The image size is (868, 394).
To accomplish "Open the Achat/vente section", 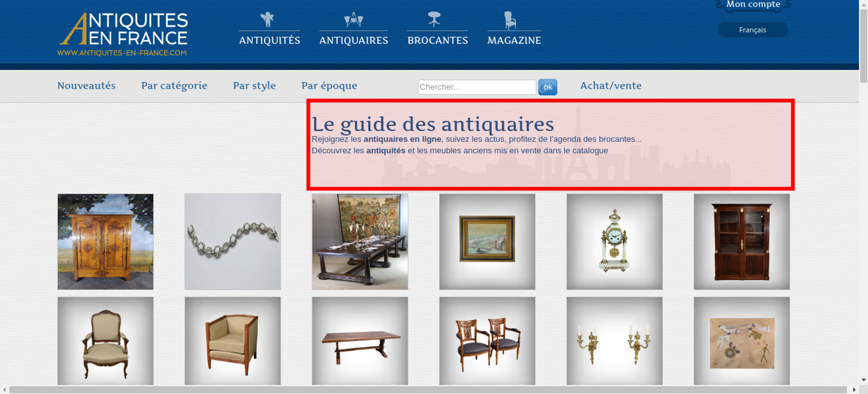I will (611, 85).
